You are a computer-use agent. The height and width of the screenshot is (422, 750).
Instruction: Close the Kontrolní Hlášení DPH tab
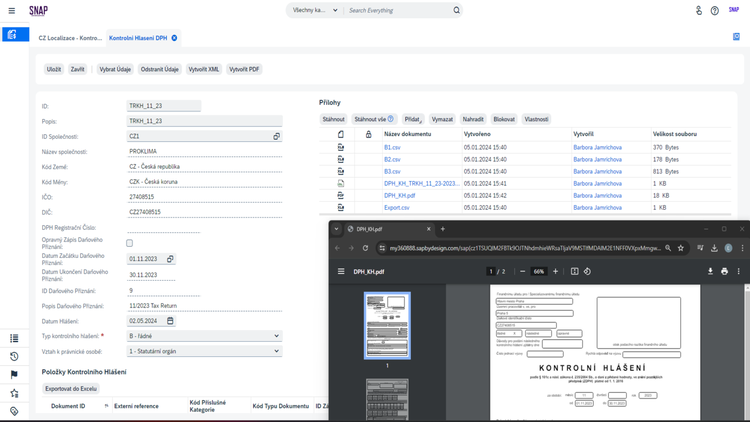pyautogui.click(x=174, y=38)
